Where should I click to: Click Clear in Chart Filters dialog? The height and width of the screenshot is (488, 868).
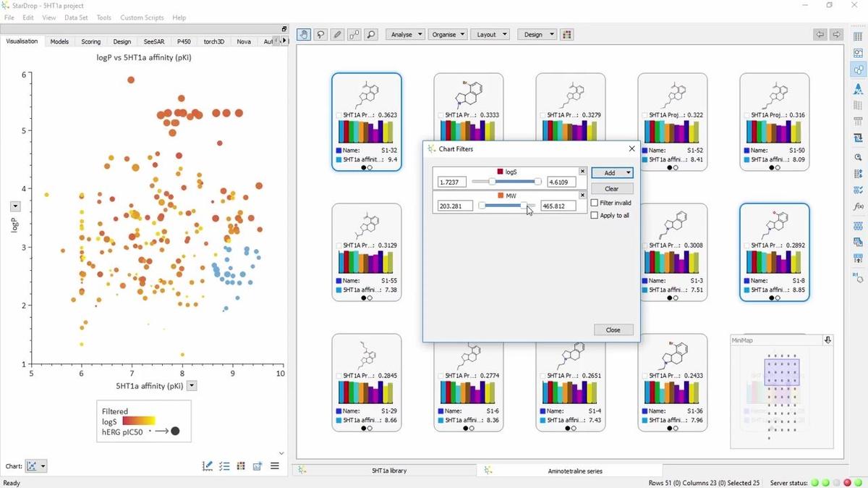tap(611, 188)
